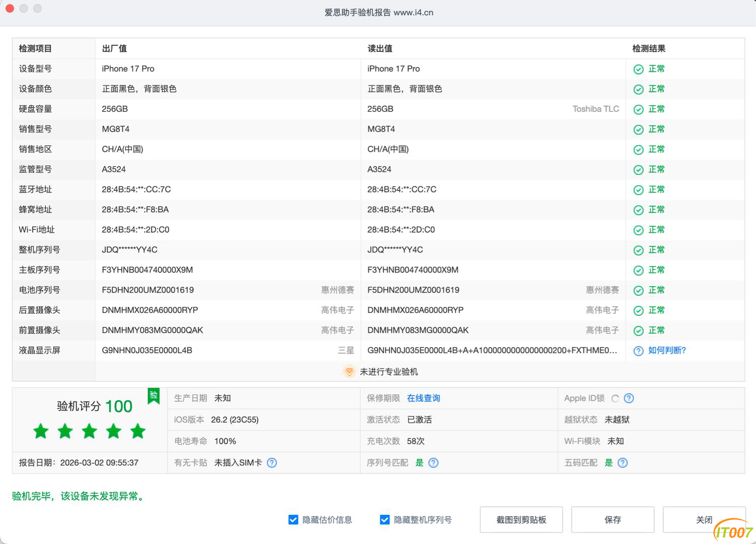The height and width of the screenshot is (544, 756).
Task: Uncheck the 隐藏整机序列号 checkbox
Action: click(x=384, y=519)
